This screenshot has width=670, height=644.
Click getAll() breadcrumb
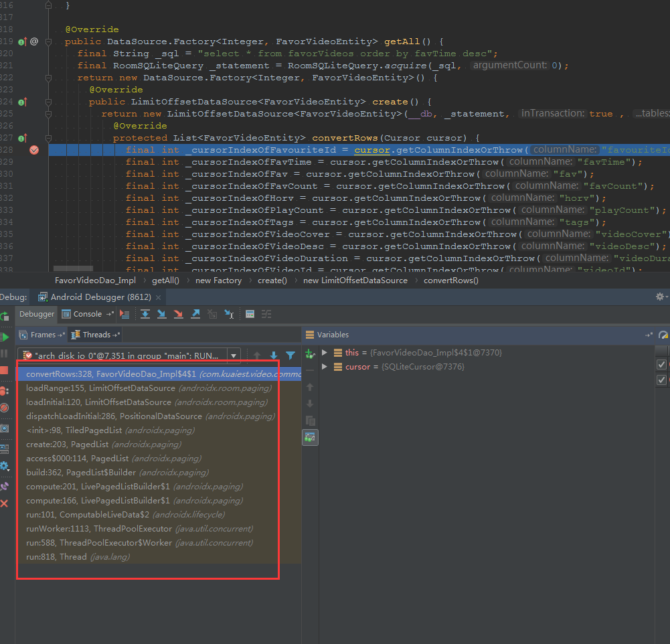coord(166,280)
